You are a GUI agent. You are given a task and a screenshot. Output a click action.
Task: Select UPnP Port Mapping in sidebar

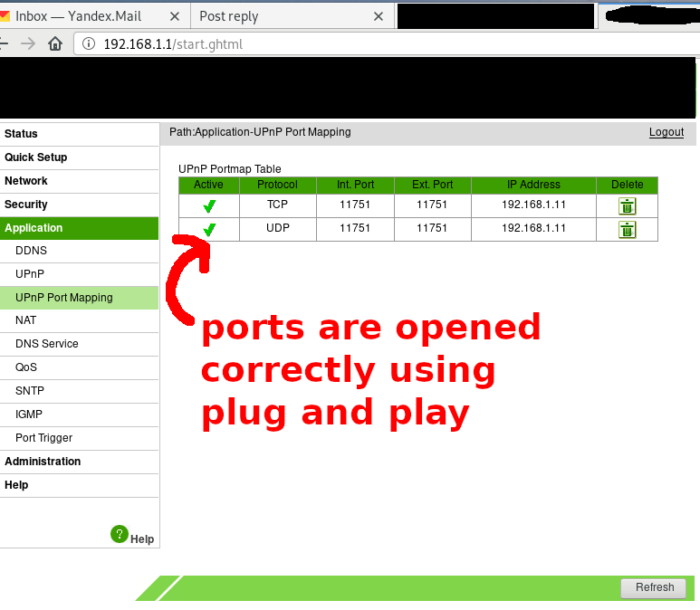coord(80,298)
